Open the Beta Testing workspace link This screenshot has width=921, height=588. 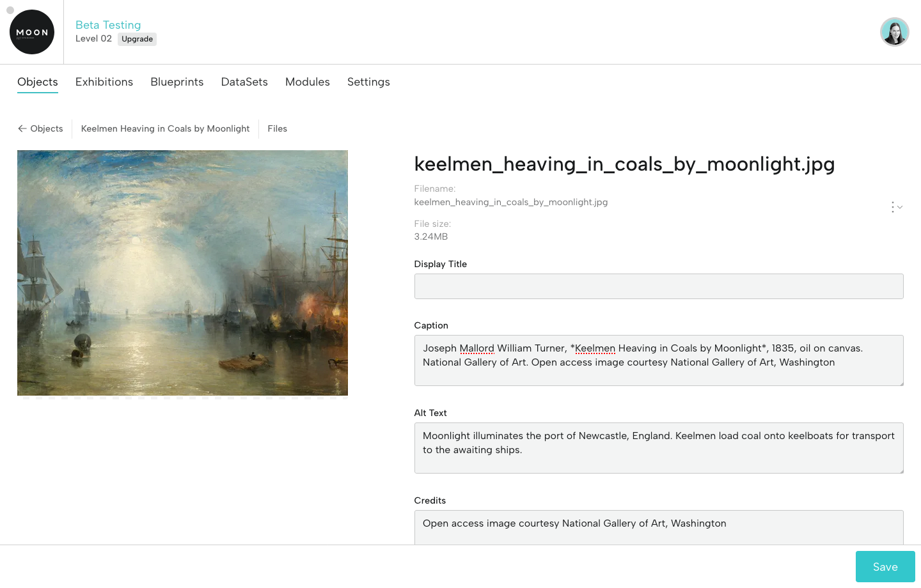[x=108, y=25]
